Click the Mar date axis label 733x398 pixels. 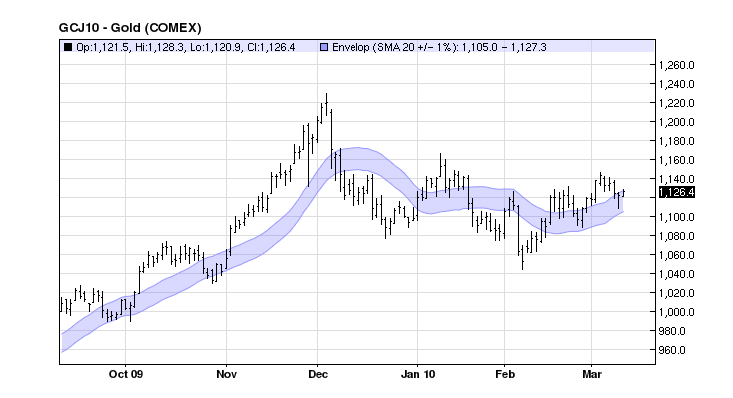(592, 374)
